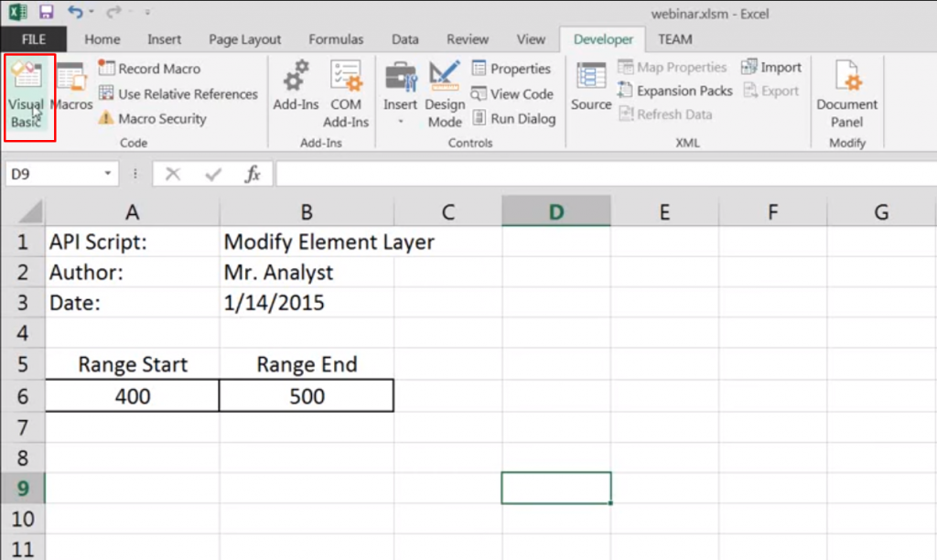Select row 6 header
937x560 pixels.
pyautogui.click(x=23, y=396)
